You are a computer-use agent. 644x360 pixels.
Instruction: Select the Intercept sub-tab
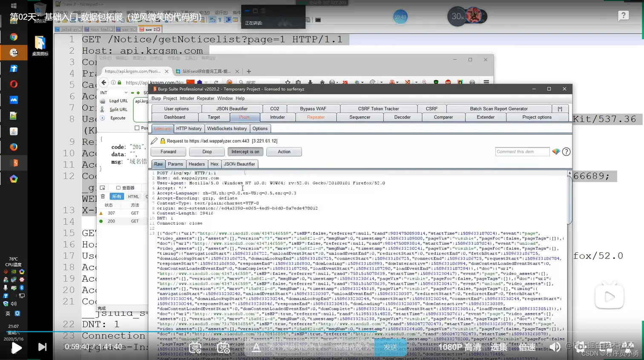tap(162, 129)
